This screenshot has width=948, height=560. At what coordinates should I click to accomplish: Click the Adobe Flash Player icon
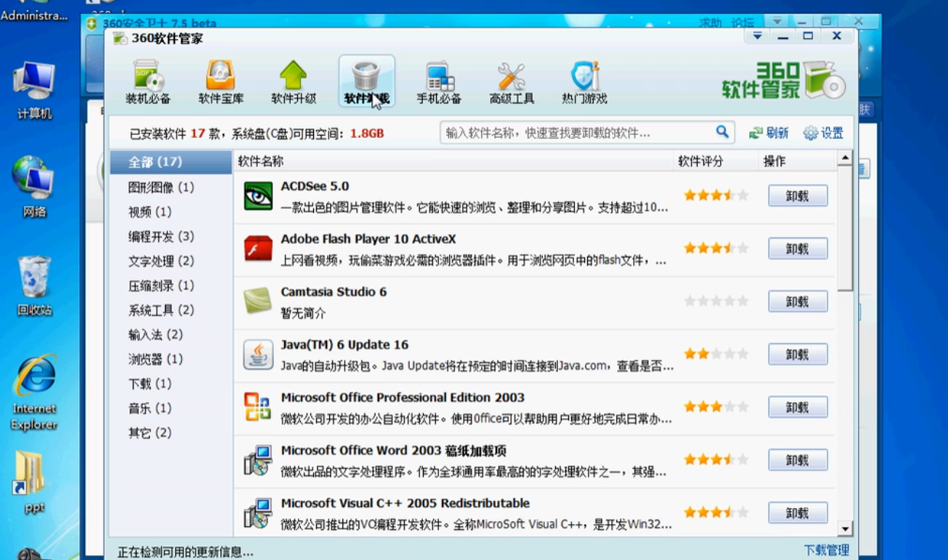[258, 249]
